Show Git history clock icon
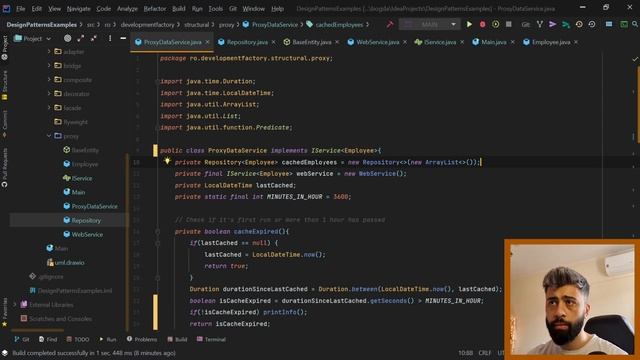Screen dimensions: 640x360 (579, 24)
